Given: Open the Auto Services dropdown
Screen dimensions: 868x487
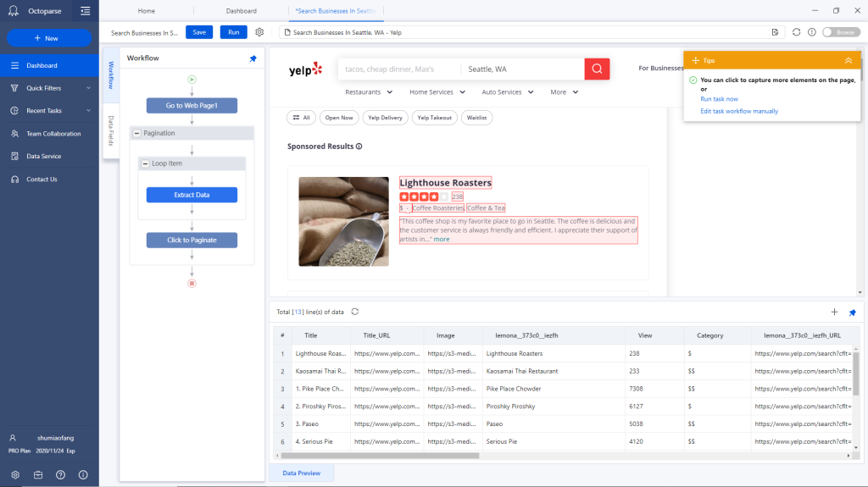Looking at the screenshot, I should (x=508, y=92).
